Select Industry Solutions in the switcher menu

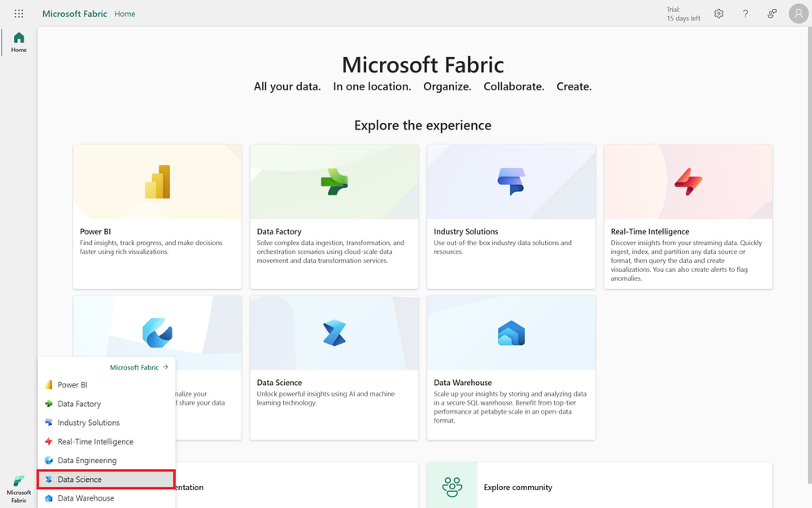(106, 423)
